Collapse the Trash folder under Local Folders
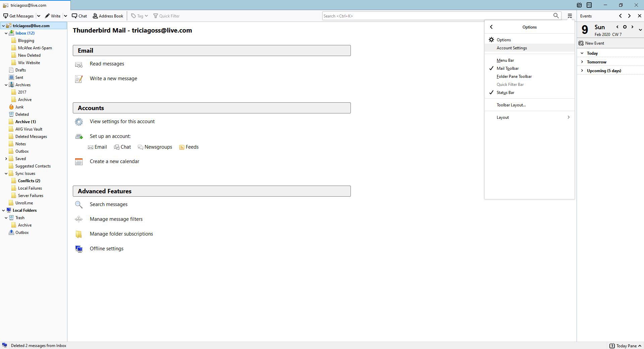The image size is (644, 349). click(x=6, y=217)
